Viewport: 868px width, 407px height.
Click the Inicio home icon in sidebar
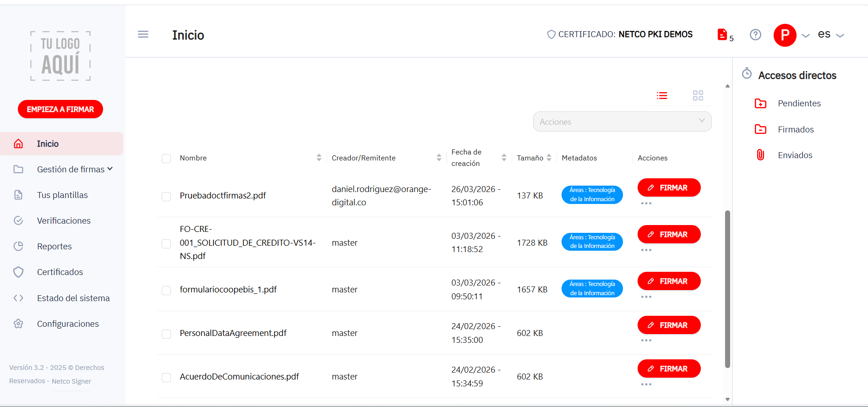(18, 143)
